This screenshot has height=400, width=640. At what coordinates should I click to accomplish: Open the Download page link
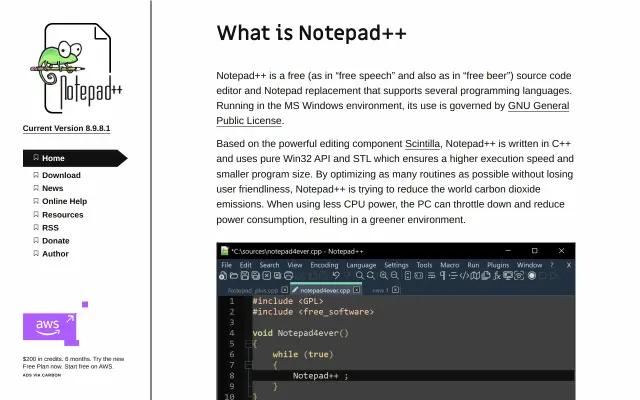tap(61, 175)
